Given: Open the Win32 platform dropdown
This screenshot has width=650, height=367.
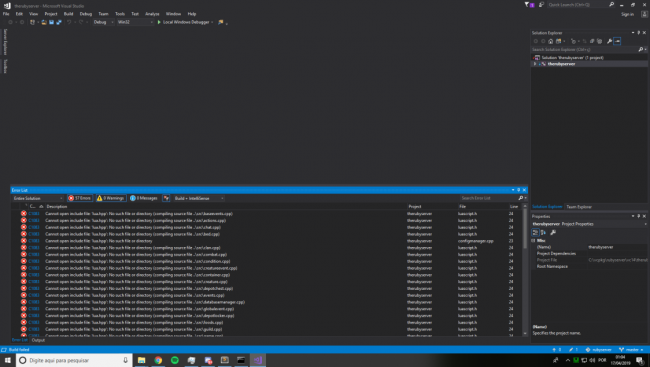Looking at the screenshot, I should pyautogui.click(x=135, y=22).
